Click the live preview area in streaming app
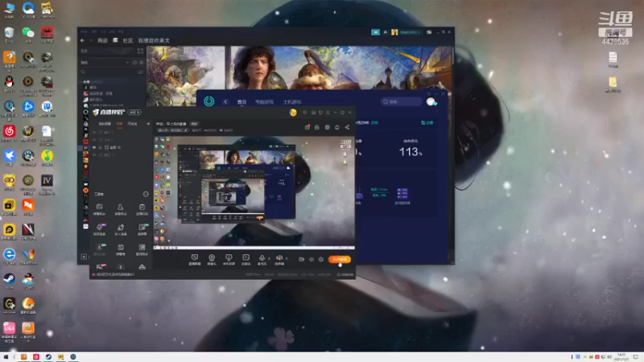The image size is (644, 362). coord(254,191)
